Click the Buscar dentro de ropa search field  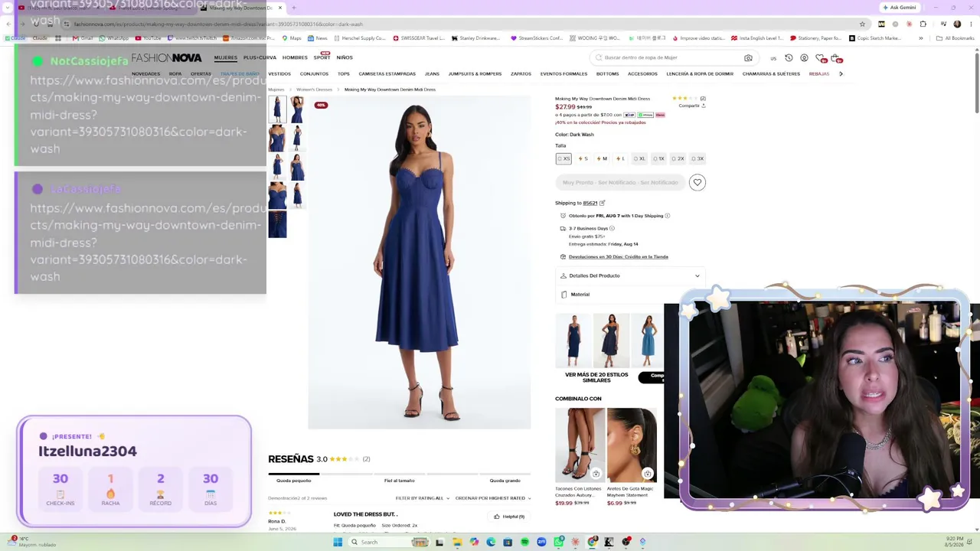click(674, 57)
